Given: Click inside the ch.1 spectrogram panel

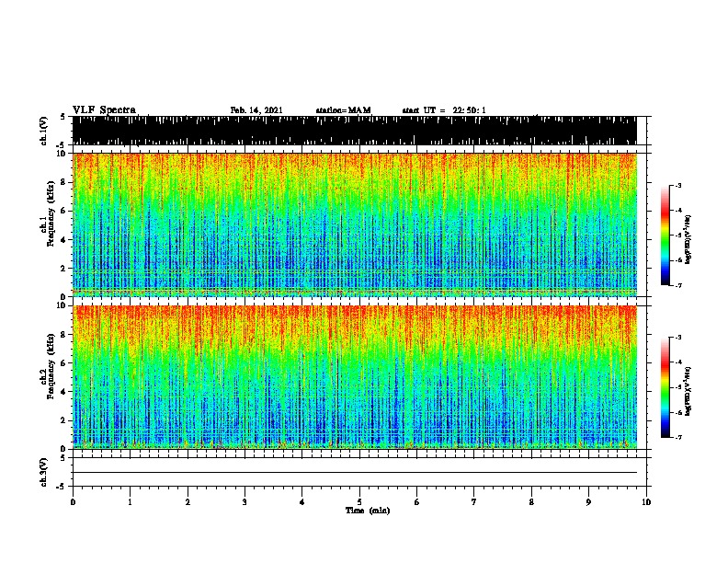Looking at the screenshot, I should coord(355,224).
